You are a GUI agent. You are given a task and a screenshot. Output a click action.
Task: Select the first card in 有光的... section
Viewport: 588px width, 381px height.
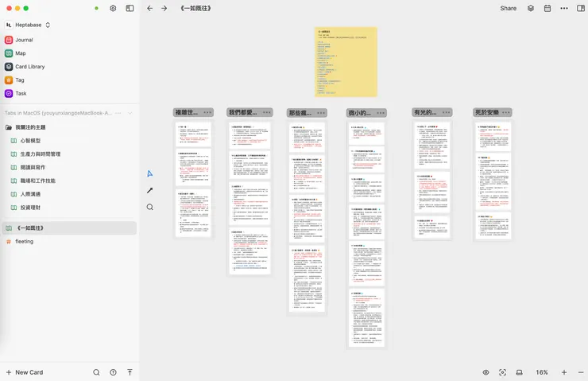click(x=432, y=146)
